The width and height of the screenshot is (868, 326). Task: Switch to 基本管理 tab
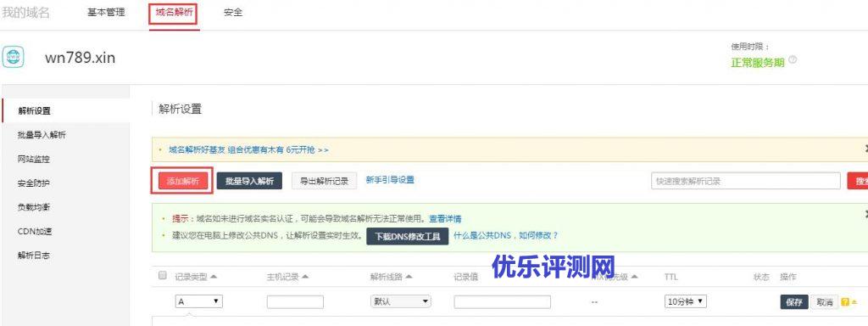coord(106,12)
